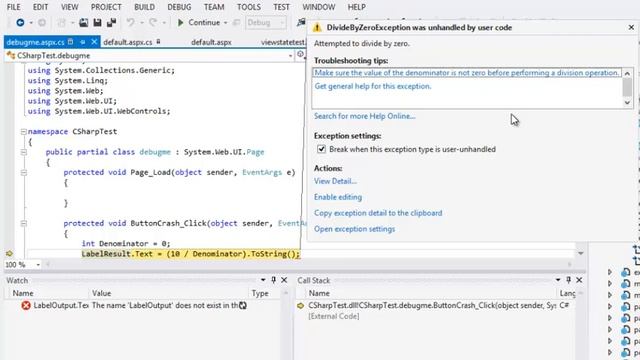Viewport: 640px width, 360px height.
Task: Toggle pin on debugme.aspx.cs tab
Action: [82, 42]
